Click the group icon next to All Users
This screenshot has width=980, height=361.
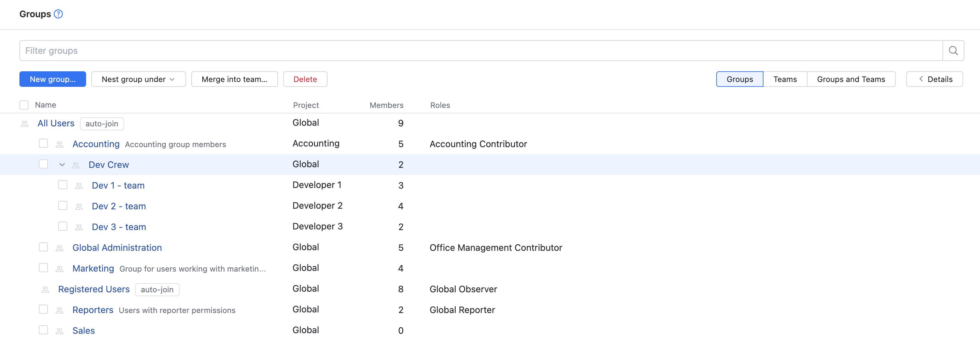25,124
